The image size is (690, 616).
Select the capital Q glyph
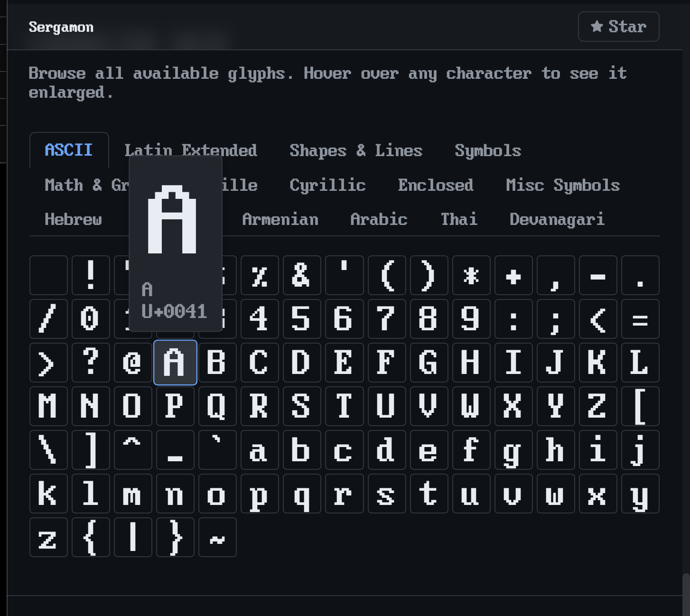(x=217, y=406)
